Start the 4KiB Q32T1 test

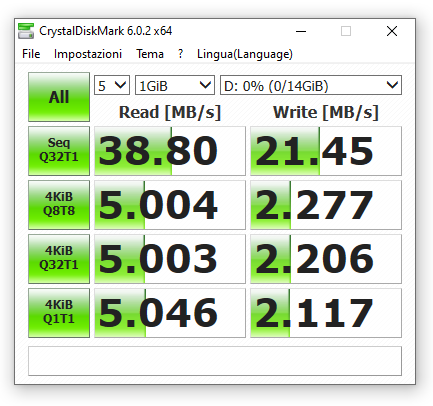(x=59, y=259)
